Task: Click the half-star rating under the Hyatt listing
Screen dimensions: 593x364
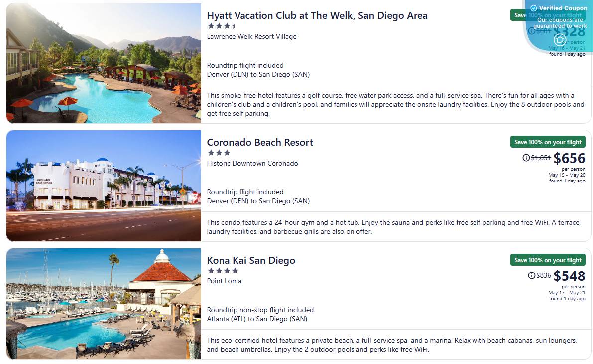Action: point(235,26)
